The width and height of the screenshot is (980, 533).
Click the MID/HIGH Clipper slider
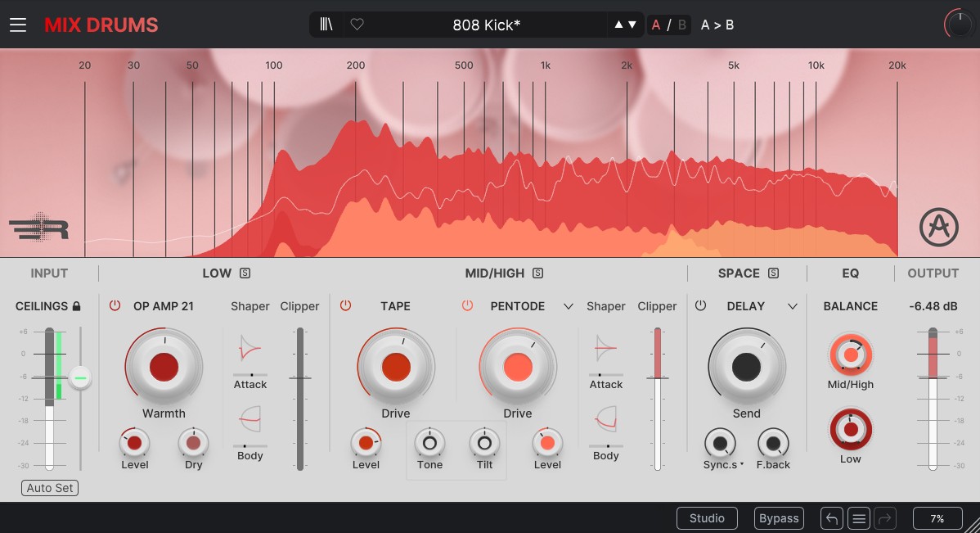point(658,399)
